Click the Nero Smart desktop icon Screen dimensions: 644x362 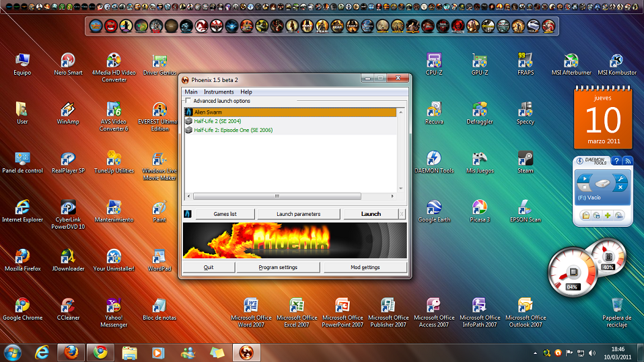[68, 64]
